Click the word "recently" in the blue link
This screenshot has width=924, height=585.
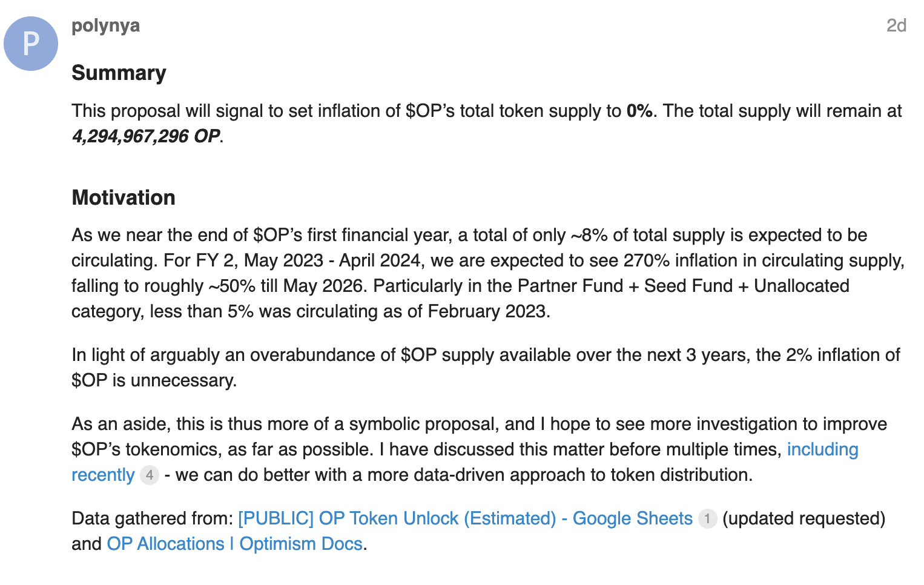point(103,475)
